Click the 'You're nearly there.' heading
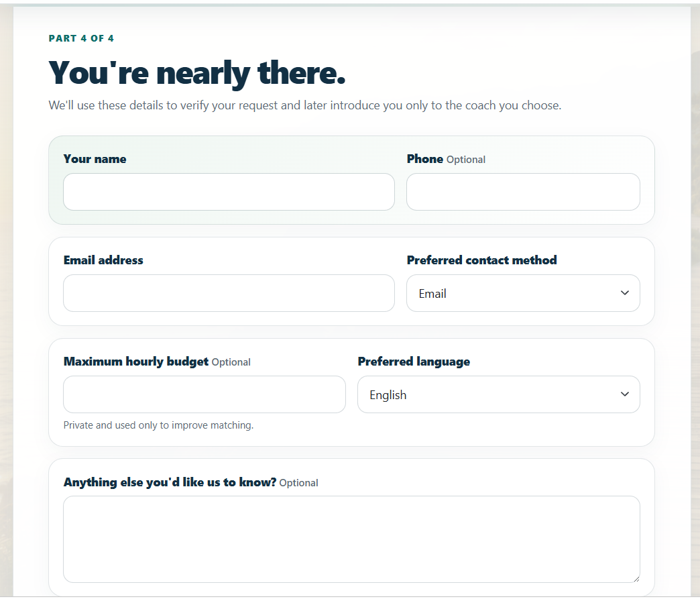This screenshot has width=700, height=599. 197,73
